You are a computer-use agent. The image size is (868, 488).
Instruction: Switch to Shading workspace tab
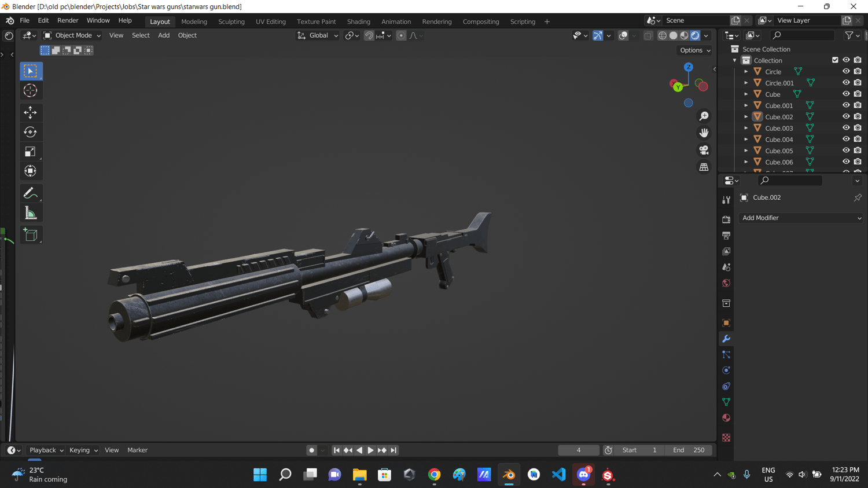point(358,21)
